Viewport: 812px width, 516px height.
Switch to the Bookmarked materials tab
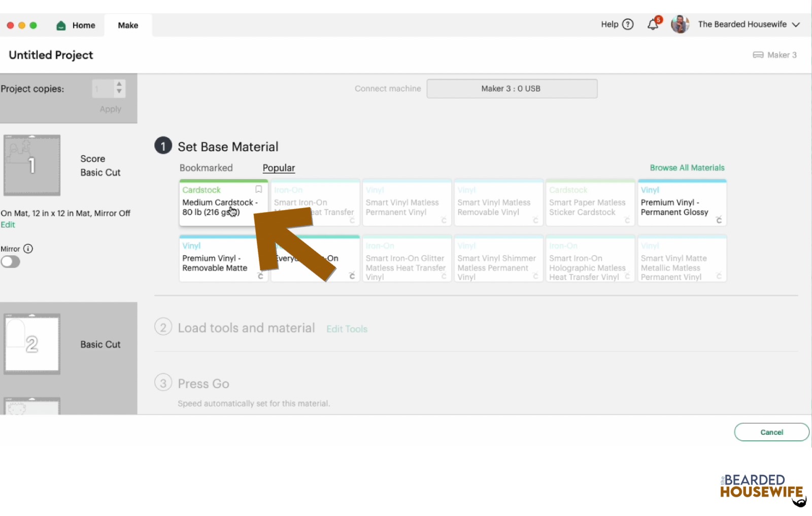click(x=206, y=167)
